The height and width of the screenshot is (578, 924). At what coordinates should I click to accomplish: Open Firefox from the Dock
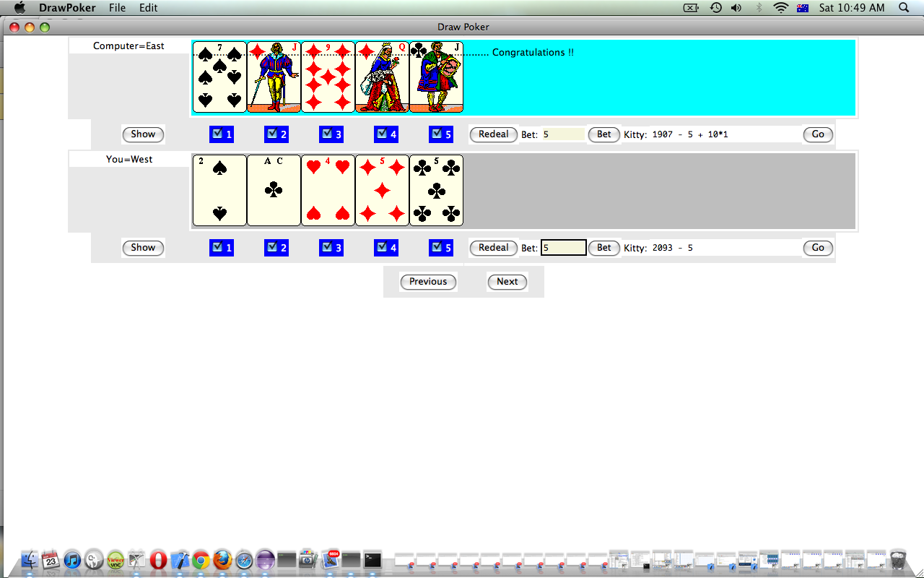(222, 560)
